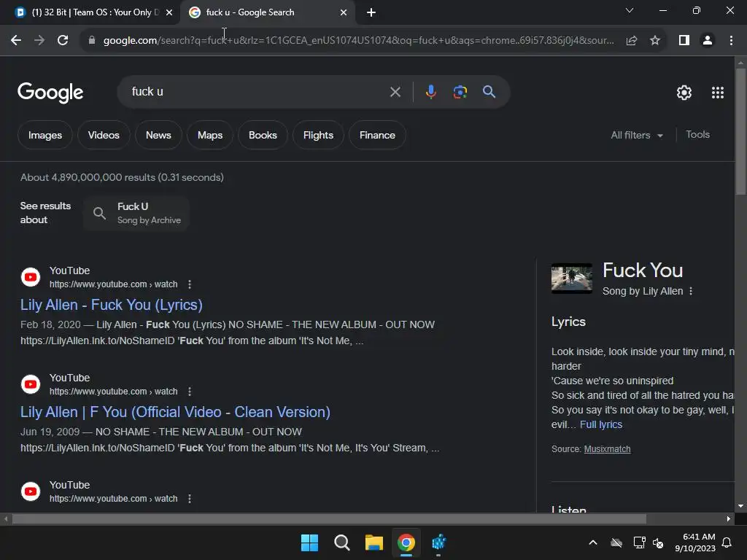Image resolution: width=747 pixels, height=560 pixels.
Task: Click into the Google search input field
Action: [x=258, y=92]
